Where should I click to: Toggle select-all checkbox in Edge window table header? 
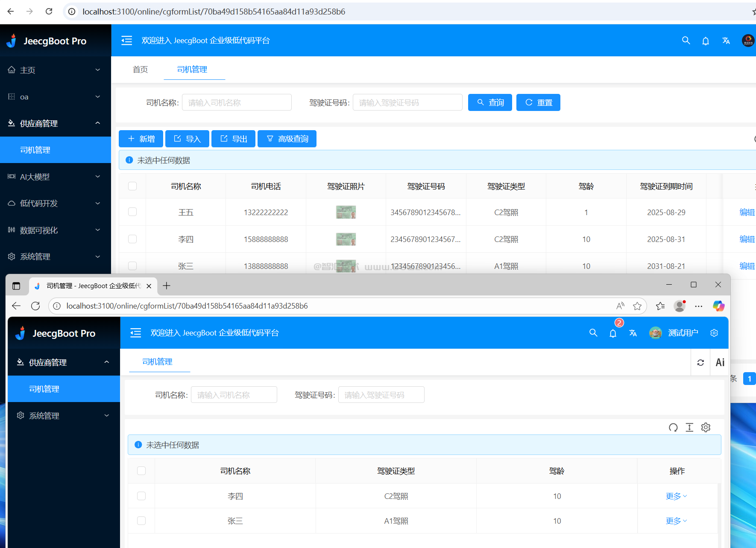point(141,471)
